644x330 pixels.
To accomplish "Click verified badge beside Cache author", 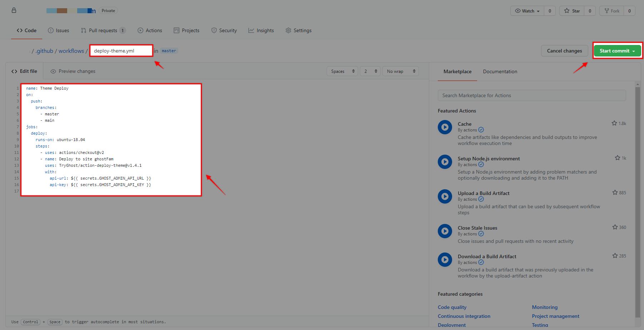I will 481,130.
